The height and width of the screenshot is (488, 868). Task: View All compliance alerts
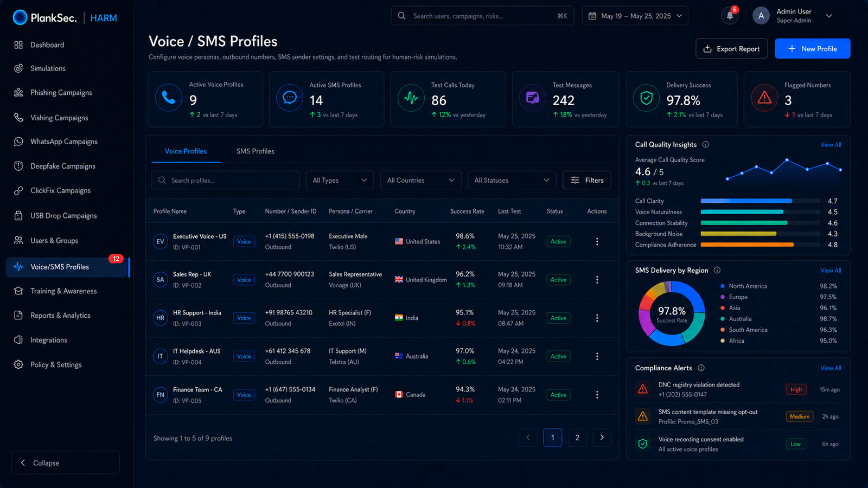(x=831, y=368)
